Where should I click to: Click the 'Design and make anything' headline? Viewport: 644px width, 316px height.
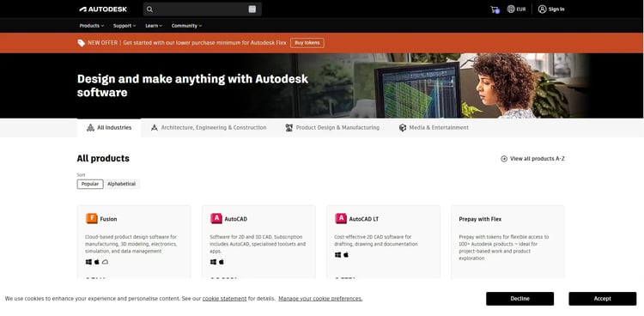pyautogui.click(x=192, y=86)
